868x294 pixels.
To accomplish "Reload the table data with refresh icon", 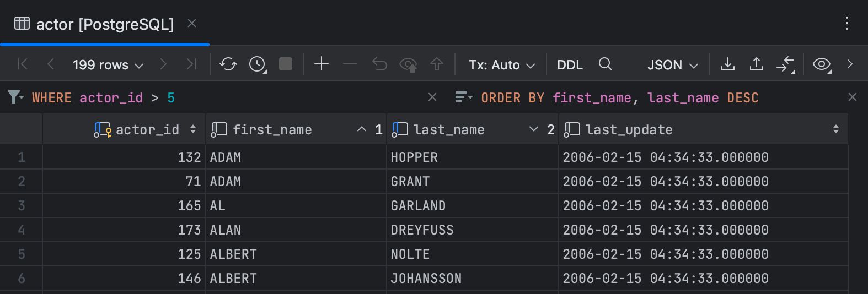I will click(x=228, y=64).
